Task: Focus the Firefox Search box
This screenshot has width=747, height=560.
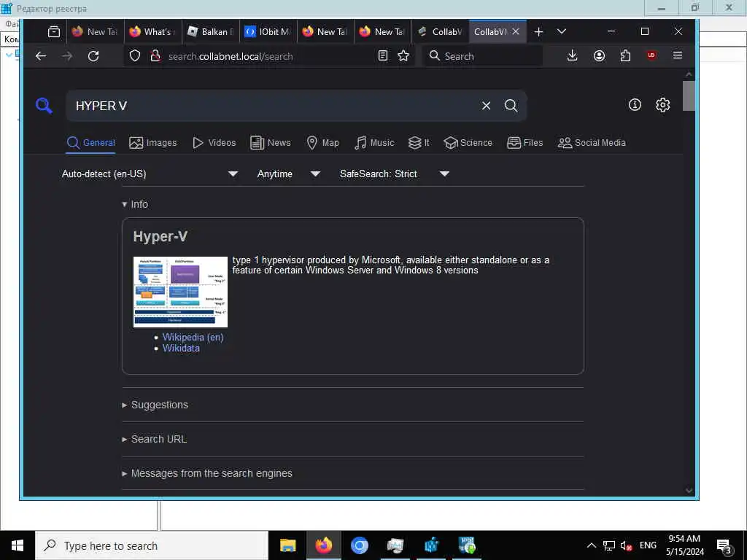Action: click(484, 56)
